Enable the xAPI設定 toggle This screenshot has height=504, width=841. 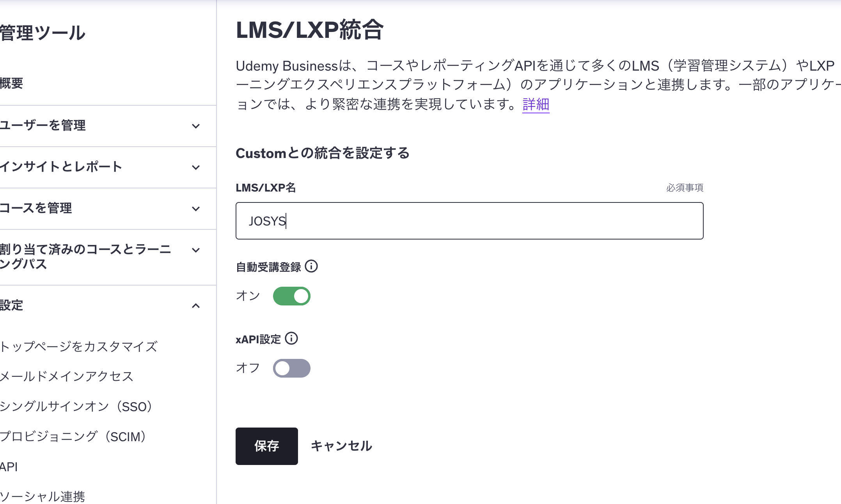[292, 368]
